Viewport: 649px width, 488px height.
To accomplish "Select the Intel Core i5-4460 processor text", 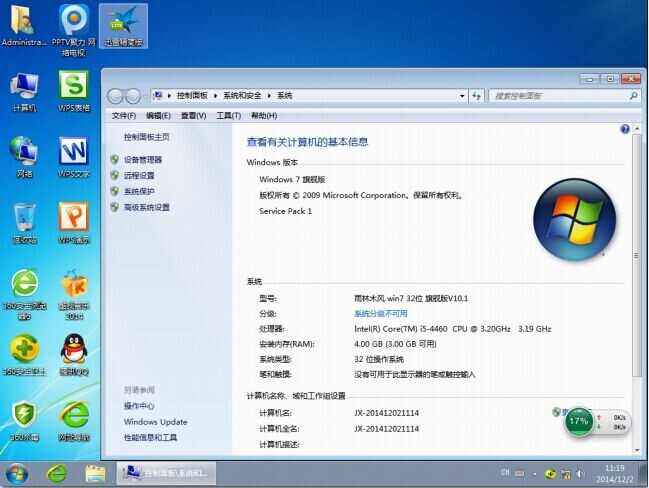I will click(452, 329).
